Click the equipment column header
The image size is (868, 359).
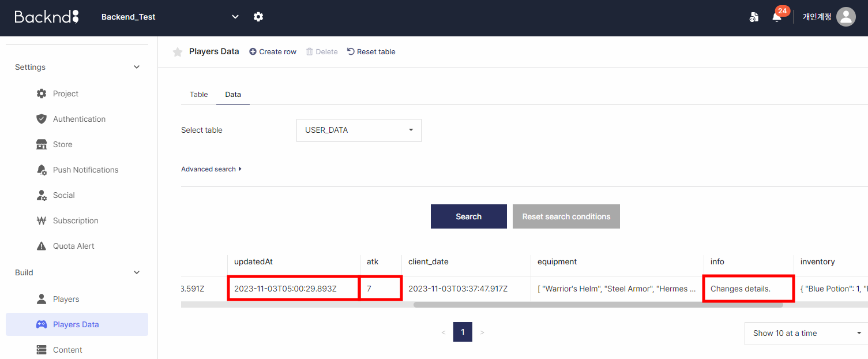pos(617,262)
